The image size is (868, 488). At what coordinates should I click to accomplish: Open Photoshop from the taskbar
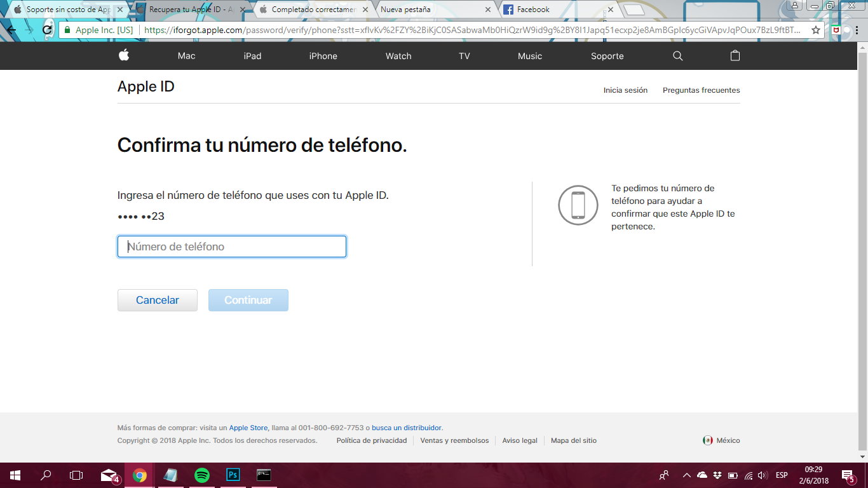point(233,475)
